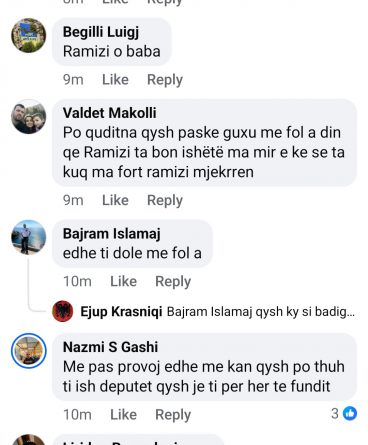
Task: Like Nazmi S Gashi's comment
Action: [123, 415]
